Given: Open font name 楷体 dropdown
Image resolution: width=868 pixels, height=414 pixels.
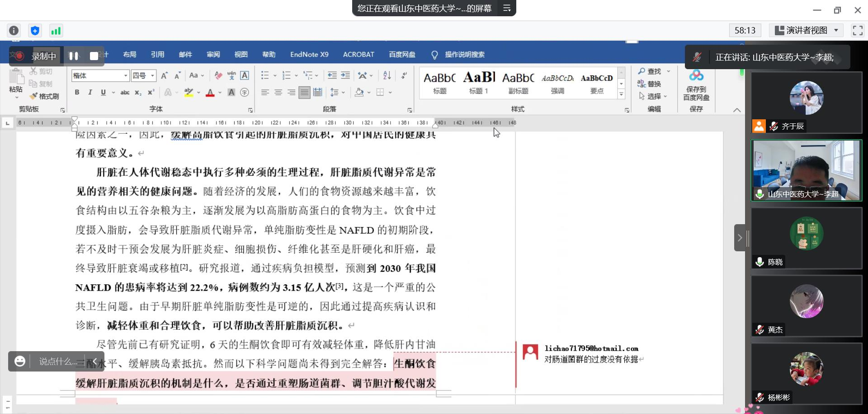Looking at the screenshot, I should [126, 75].
